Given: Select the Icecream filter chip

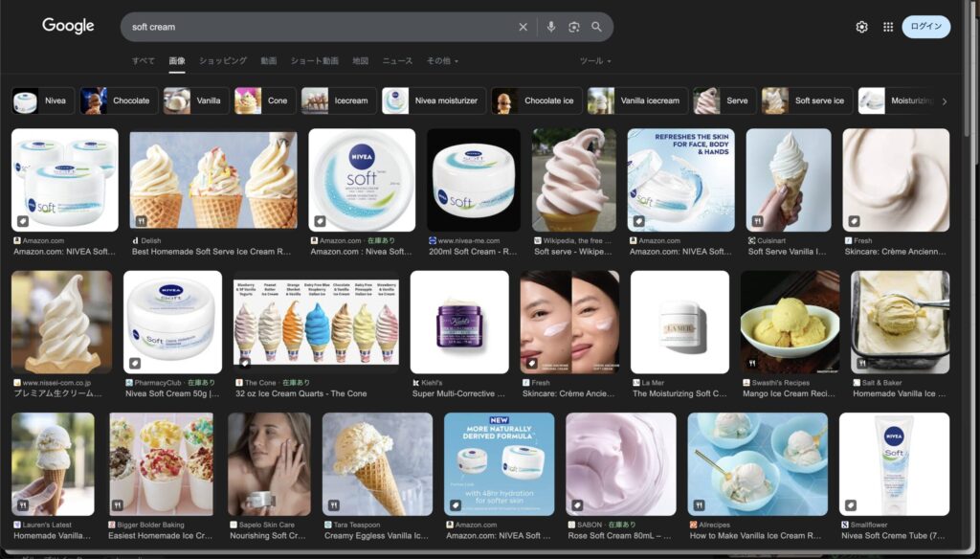Looking at the screenshot, I should point(339,101).
